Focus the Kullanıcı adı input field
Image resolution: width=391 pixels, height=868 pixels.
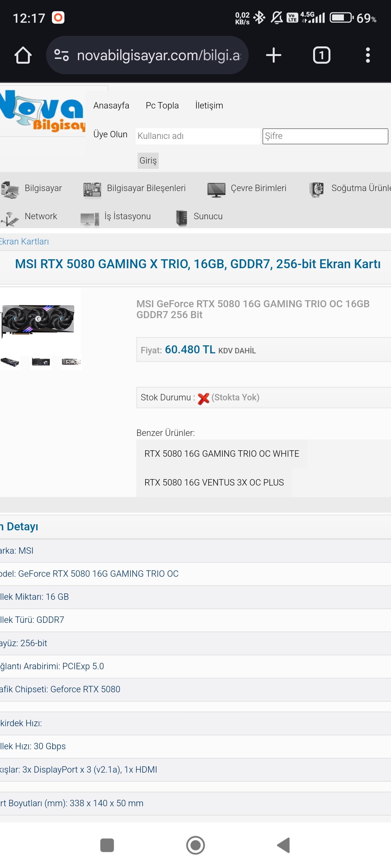pyautogui.click(x=198, y=136)
